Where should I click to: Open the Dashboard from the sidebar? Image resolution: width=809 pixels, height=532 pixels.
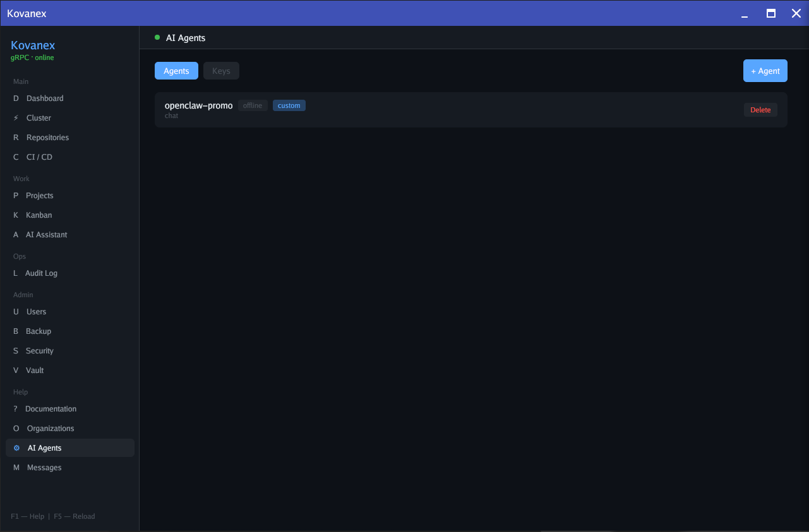44,98
